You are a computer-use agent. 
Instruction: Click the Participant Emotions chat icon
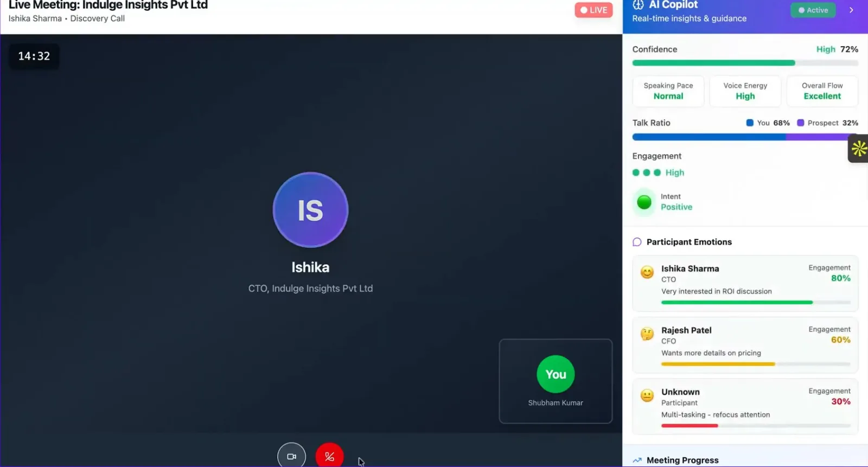[x=637, y=242]
